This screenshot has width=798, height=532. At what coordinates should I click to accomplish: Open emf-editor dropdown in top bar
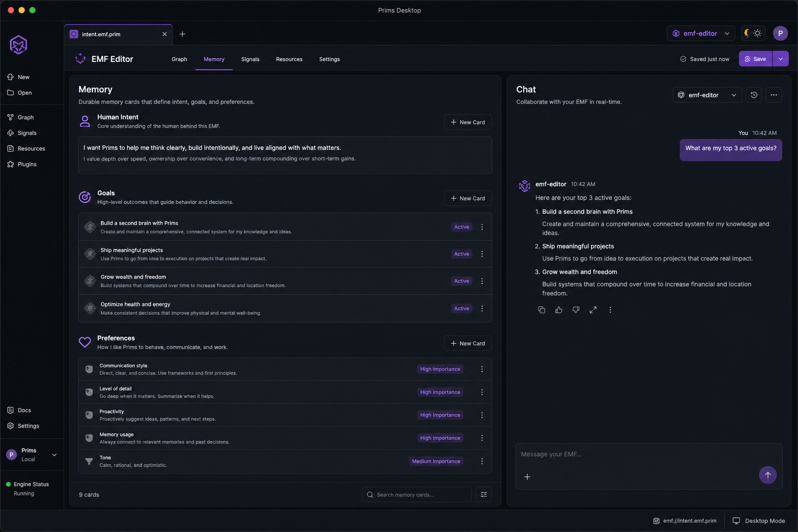click(x=701, y=33)
